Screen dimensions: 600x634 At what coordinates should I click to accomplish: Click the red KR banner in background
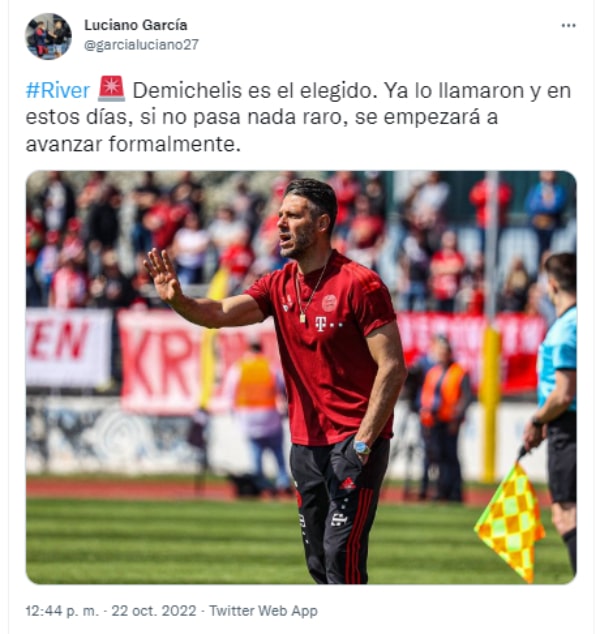tap(162, 362)
